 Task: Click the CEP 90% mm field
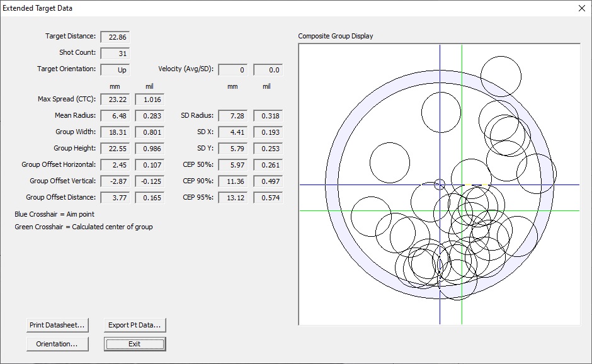coord(233,181)
